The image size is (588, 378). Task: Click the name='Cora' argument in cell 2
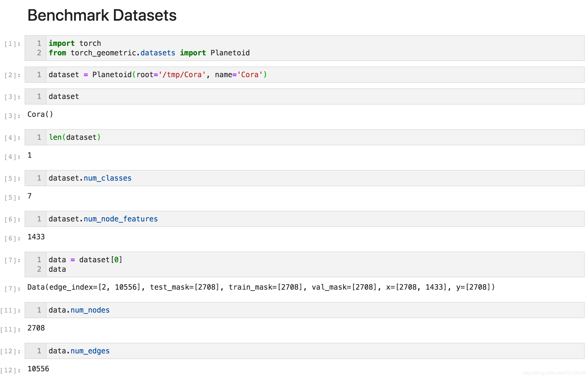pyautogui.click(x=239, y=75)
